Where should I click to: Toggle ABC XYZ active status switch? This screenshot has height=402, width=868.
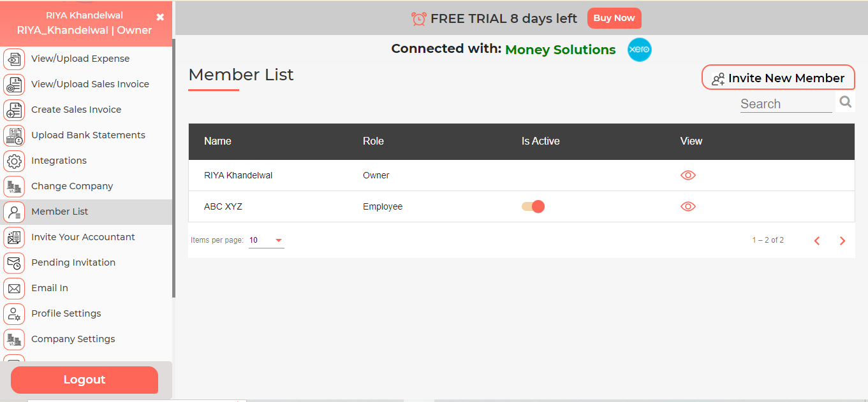point(533,206)
